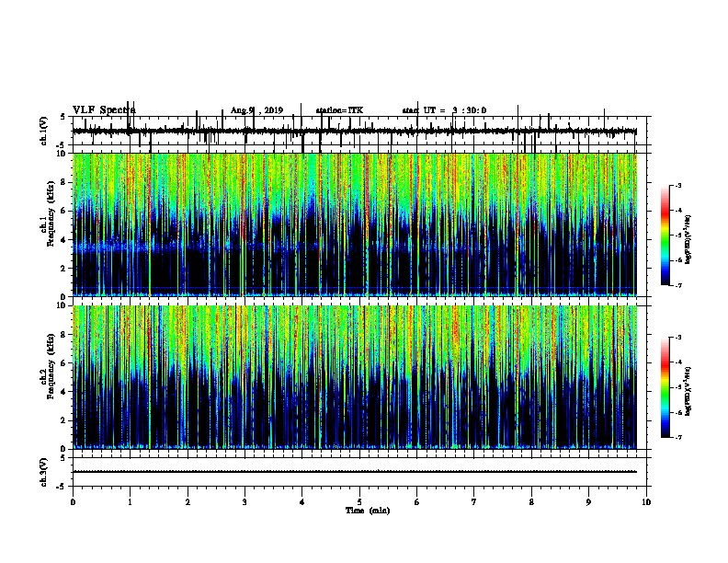Click the ch.1 spectrogram color scale bar
Viewport: 728px width, 563px height.
pyautogui.click(x=665, y=235)
